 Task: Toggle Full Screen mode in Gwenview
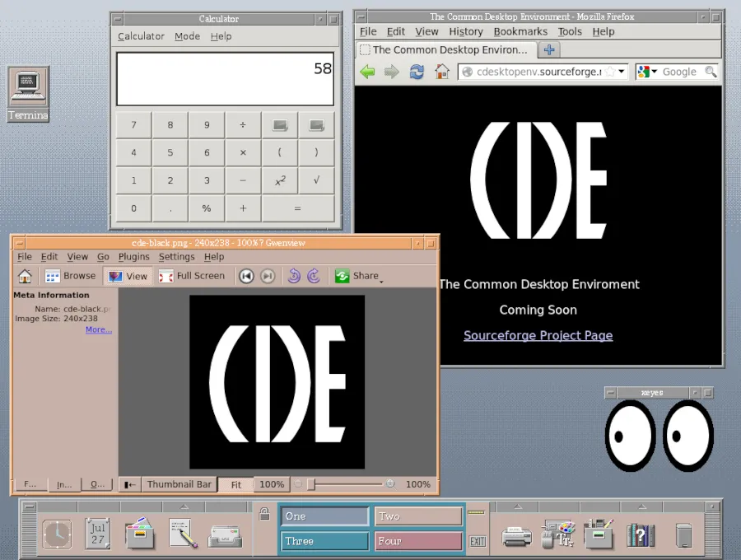point(193,276)
